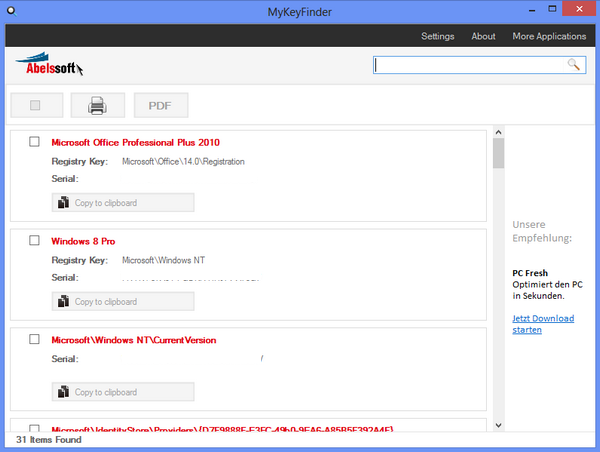
Task: Copy Office 2010 serial to clipboard
Action: click(x=123, y=202)
